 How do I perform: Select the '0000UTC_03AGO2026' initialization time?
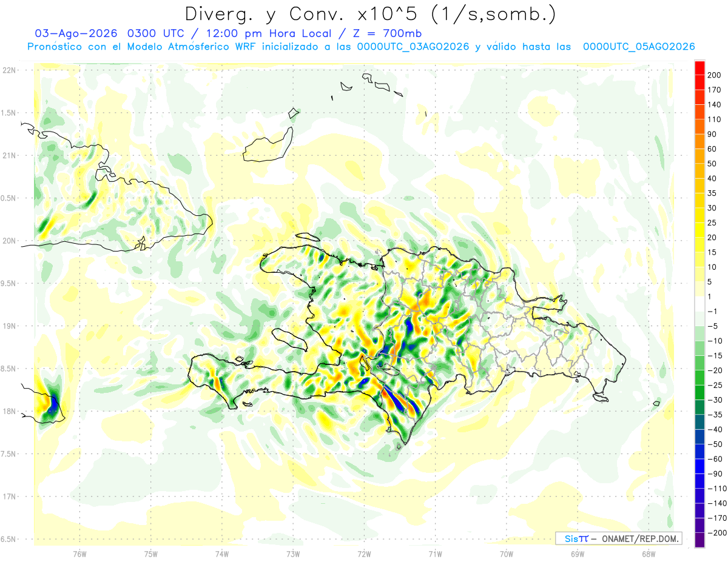pyautogui.click(x=413, y=47)
